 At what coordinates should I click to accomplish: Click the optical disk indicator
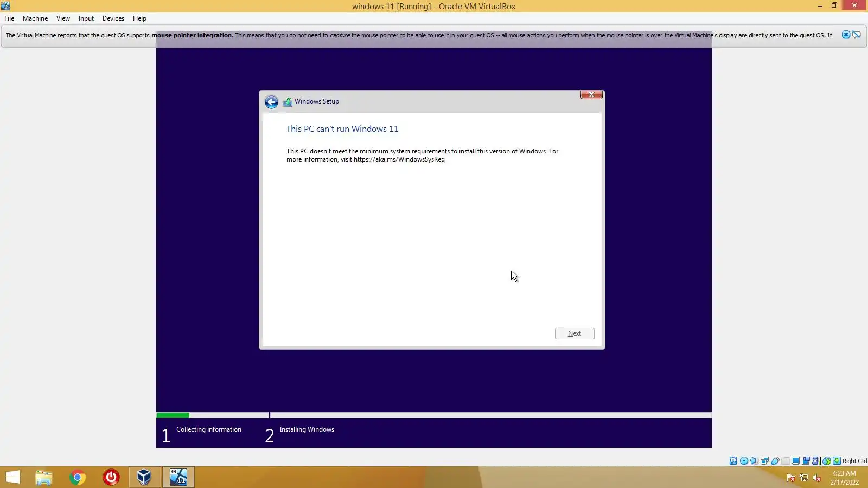point(744,461)
